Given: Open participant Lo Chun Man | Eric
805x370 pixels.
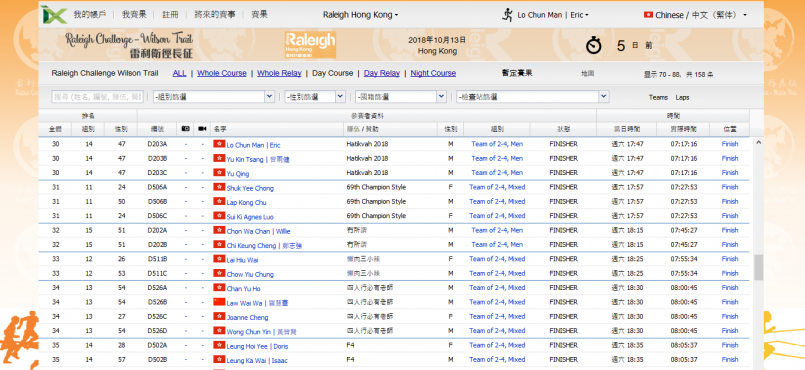Looking at the screenshot, I should (x=254, y=145).
